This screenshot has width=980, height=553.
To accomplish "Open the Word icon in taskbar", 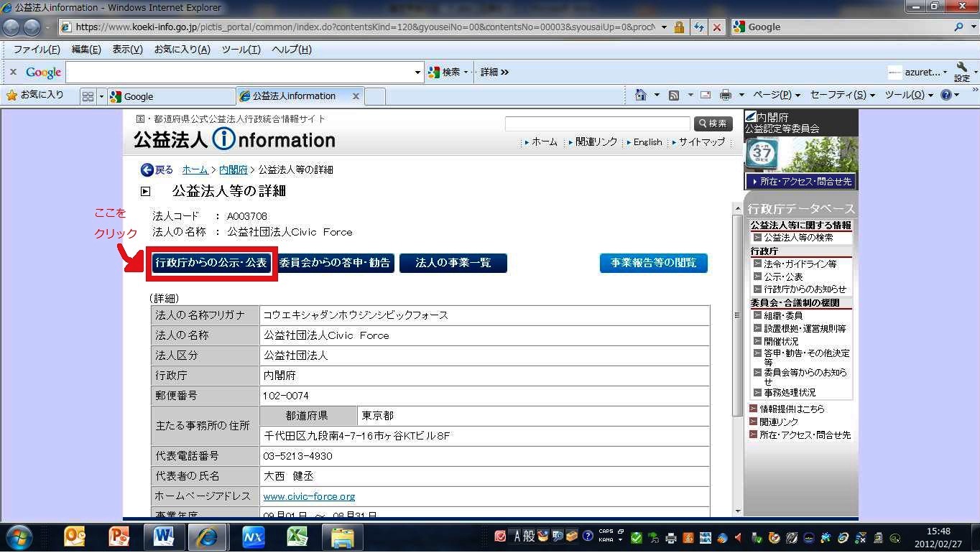I will click(165, 536).
